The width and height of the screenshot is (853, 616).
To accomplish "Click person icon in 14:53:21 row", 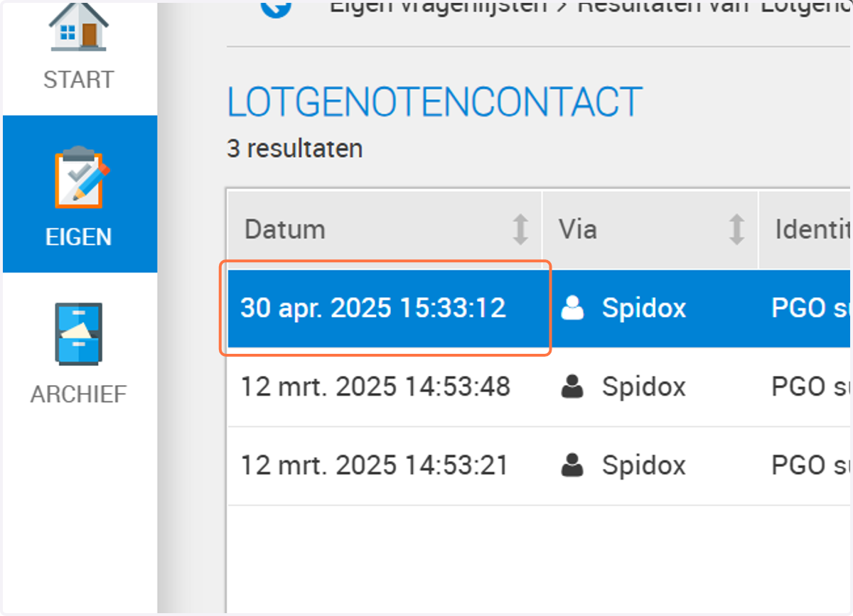I will click(572, 466).
